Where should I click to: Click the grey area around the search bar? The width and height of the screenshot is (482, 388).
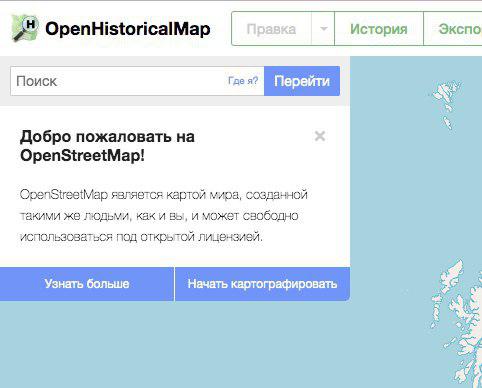[x=175, y=101]
